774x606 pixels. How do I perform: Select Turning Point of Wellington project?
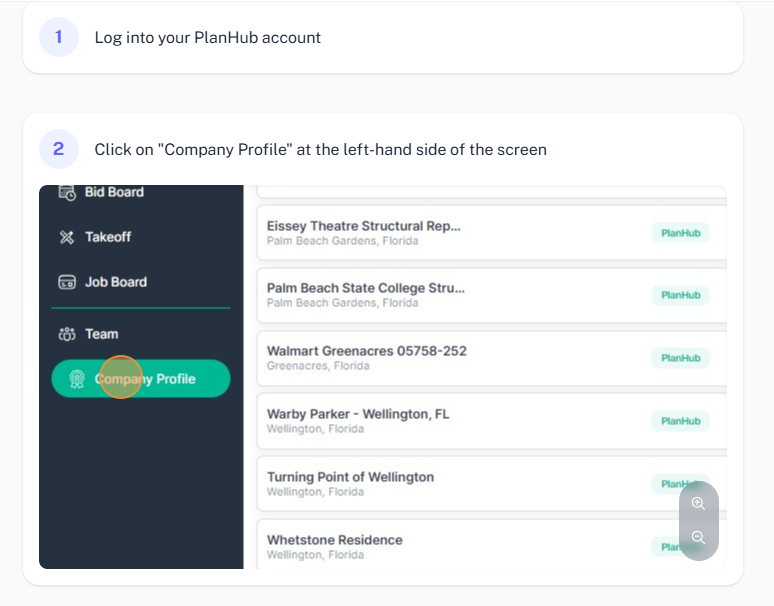[492, 484]
